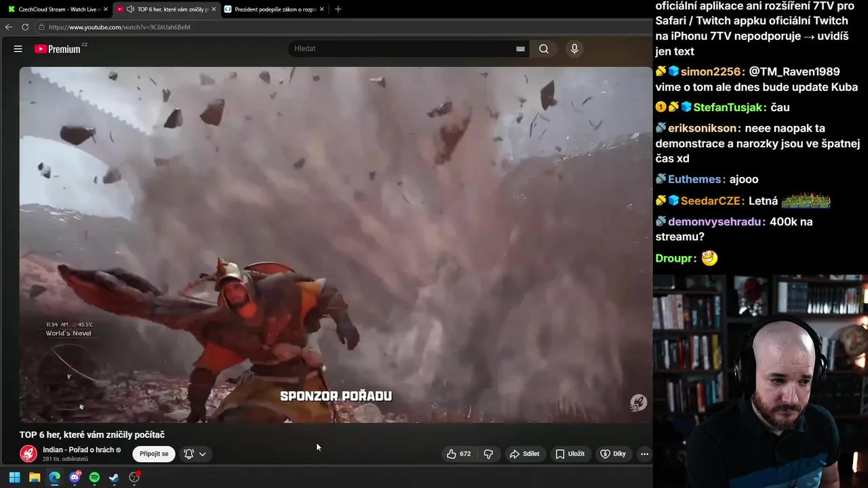Click the streamer webcam feed
This screenshot has width=868, height=488.
[760, 381]
